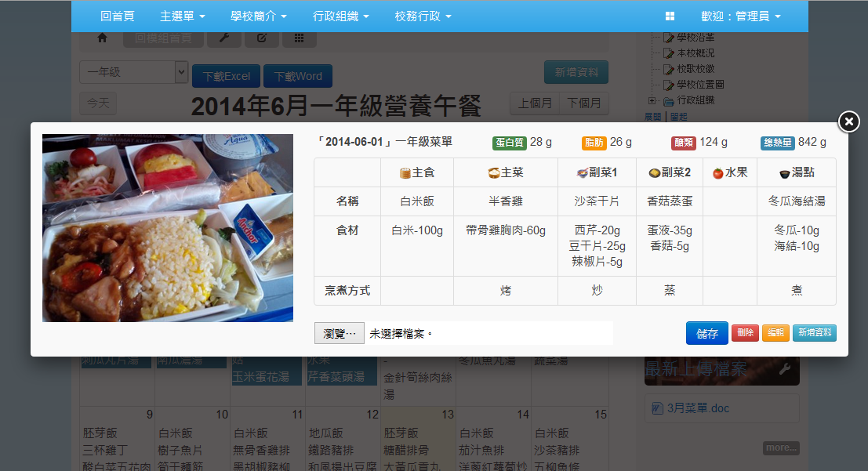Screen dimensions: 868x471
Task: Open the 主選單 dropdown menu
Action: click(182, 16)
